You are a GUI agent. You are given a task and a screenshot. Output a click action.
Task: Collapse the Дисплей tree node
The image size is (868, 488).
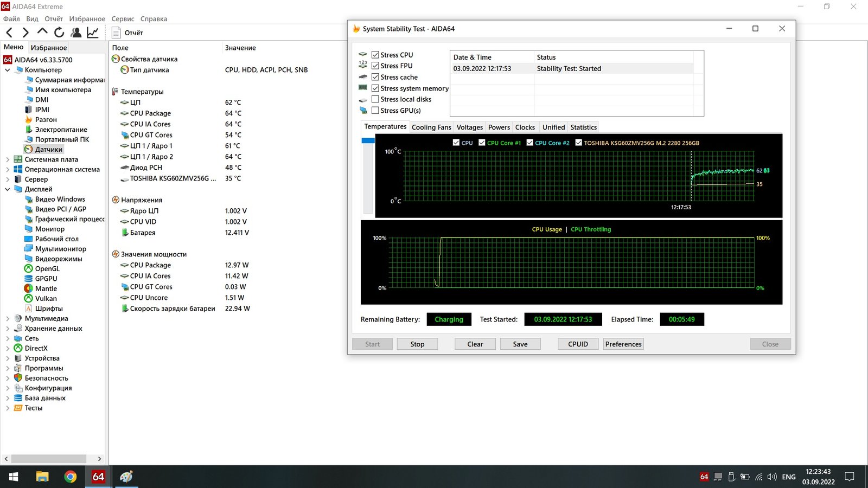(8, 189)
